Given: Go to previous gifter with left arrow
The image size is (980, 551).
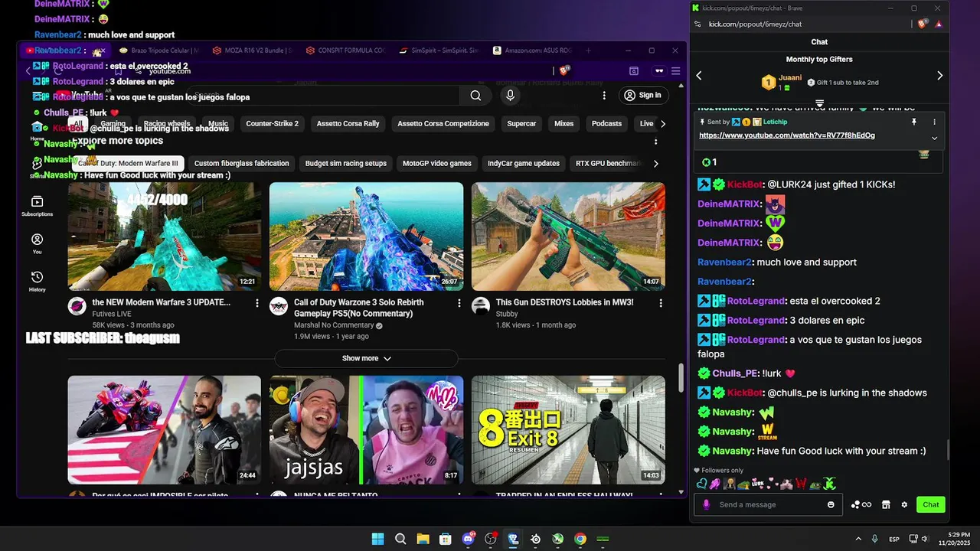Looking at the screenshot, I should [x=698, y=76].
